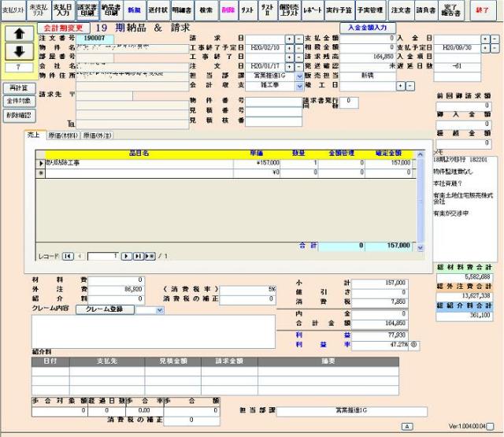Open the 担当部課 dropdown
This screenshot has width=504, height=437.
(299, 76)
